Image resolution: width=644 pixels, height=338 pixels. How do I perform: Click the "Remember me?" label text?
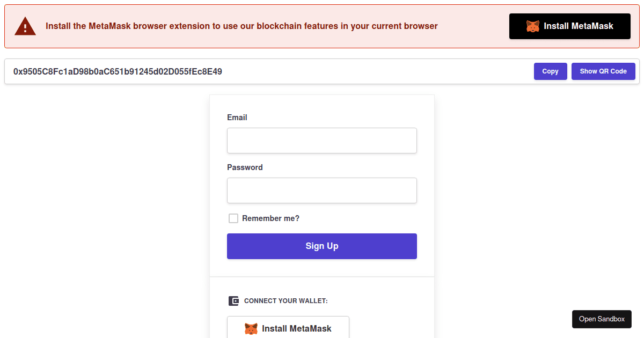click(270, 218)
